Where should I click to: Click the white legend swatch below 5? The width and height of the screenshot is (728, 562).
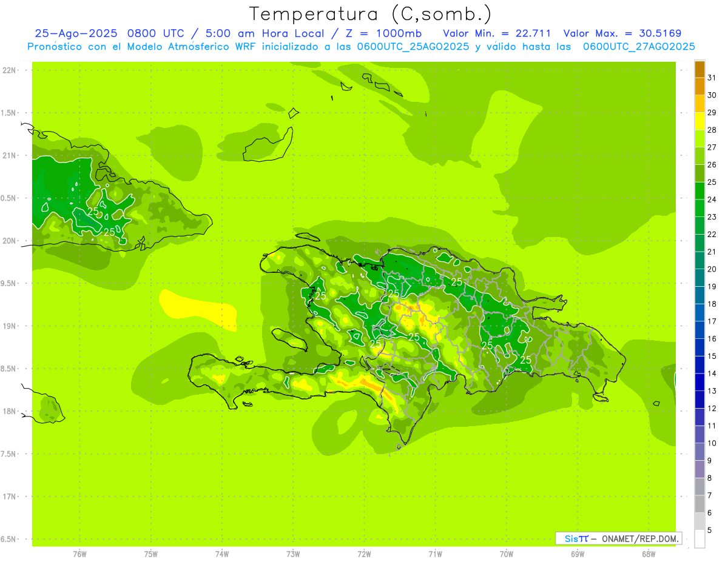coord(699,539)
